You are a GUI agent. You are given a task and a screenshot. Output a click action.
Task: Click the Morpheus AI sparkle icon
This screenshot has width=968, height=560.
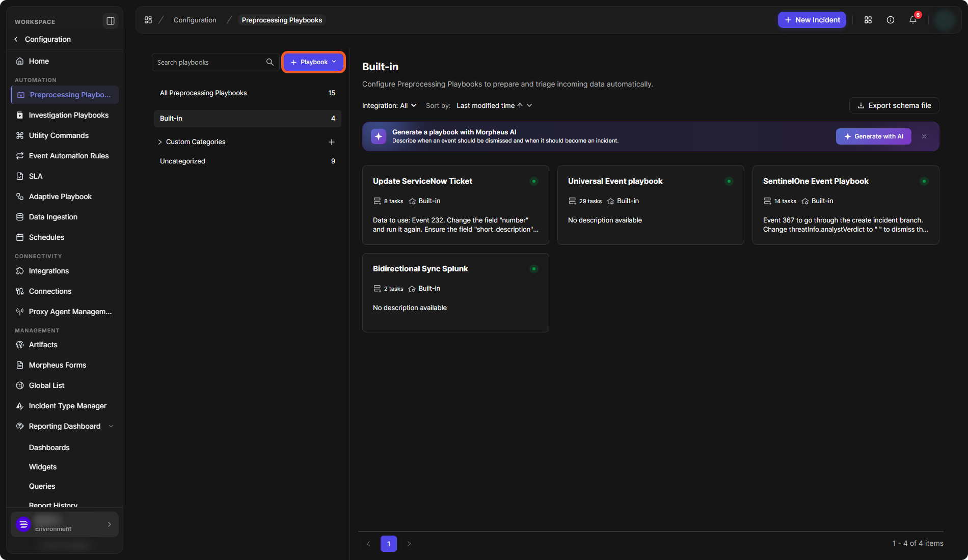click(379, 136)
